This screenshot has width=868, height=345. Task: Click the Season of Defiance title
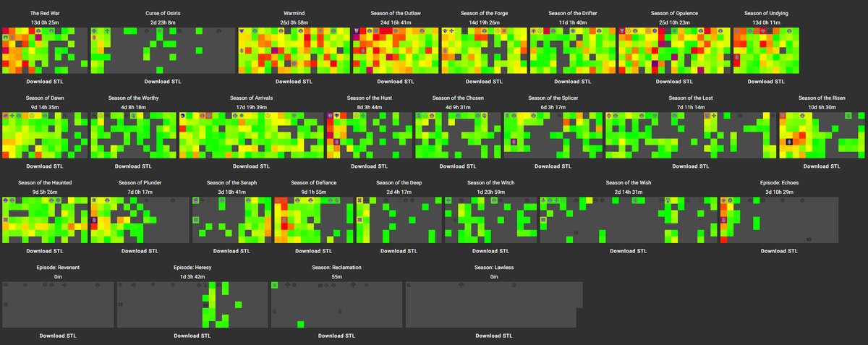point(313,182)
